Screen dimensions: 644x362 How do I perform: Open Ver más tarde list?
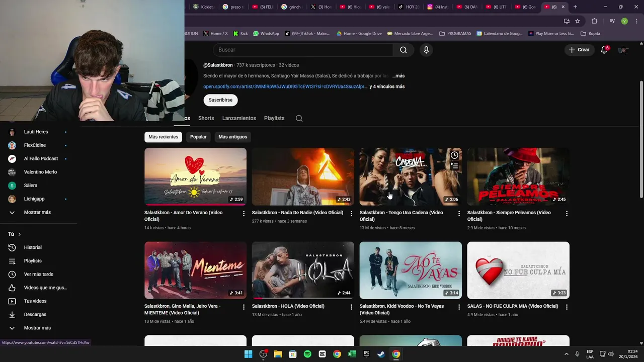(38, 274)
